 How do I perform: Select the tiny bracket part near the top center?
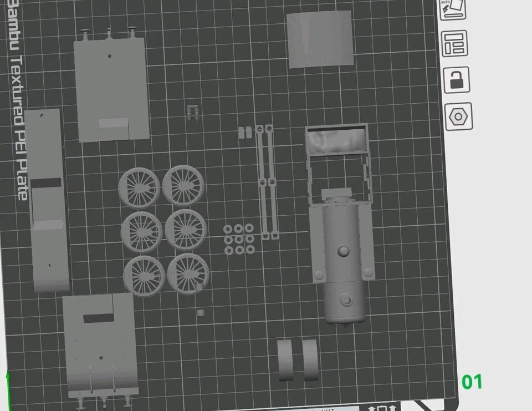point(192,111)
